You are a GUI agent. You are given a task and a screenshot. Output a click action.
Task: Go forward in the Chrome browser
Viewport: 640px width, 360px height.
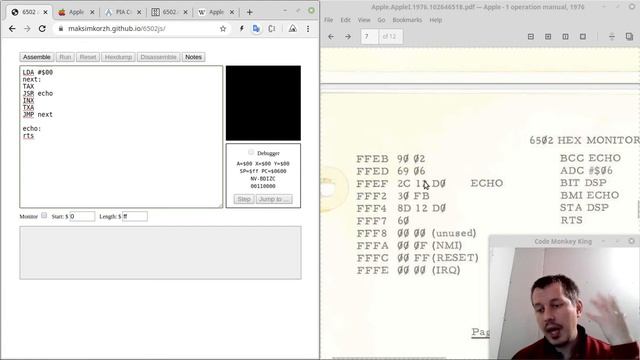27,29
